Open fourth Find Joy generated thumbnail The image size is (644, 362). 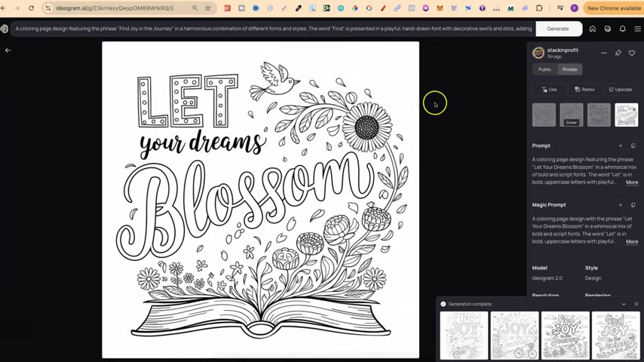pyautogui.click(x=615, y=336)
